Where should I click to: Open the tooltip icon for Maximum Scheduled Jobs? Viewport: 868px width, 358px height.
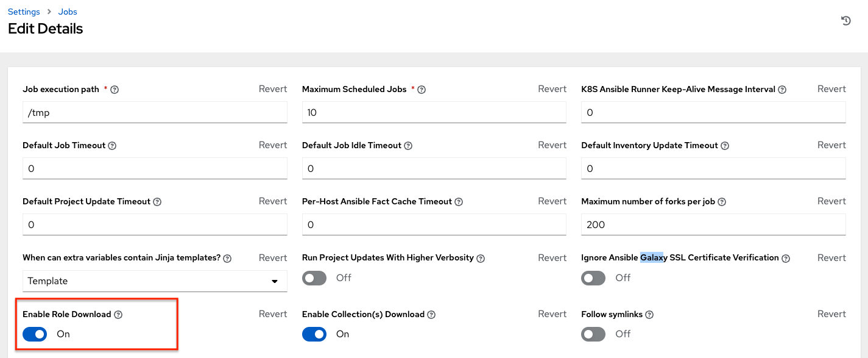point(420,89)
